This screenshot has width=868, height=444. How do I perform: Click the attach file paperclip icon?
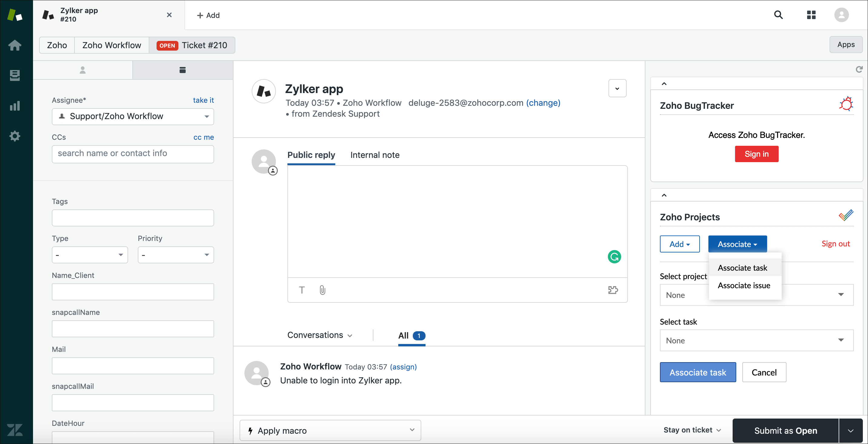pyautogui.click(x=322, y=290)
